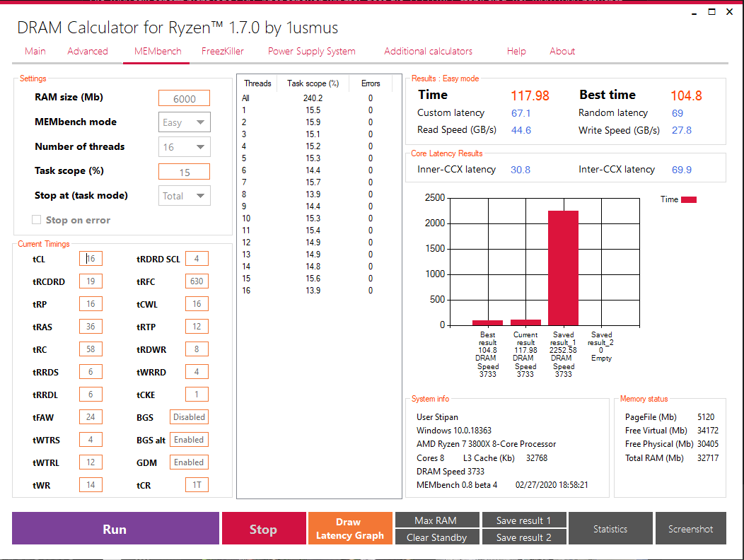
Task: Click the Best time value 104.8
Action: [x=686, y=96]
